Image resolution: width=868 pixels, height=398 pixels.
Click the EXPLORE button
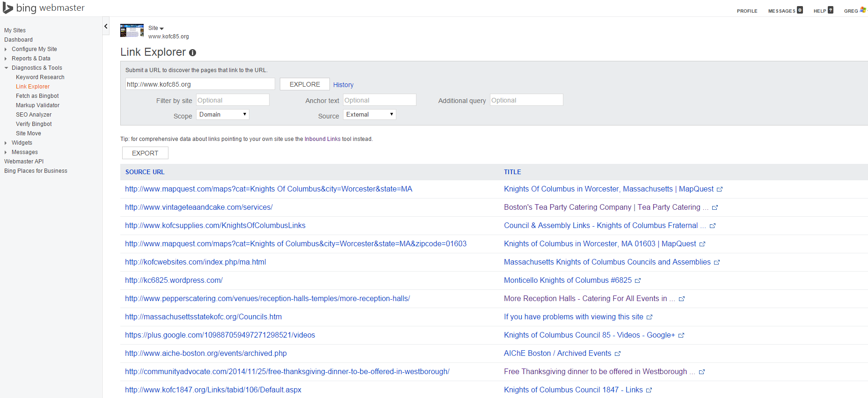pyautogui.click(x=305, y=84)
